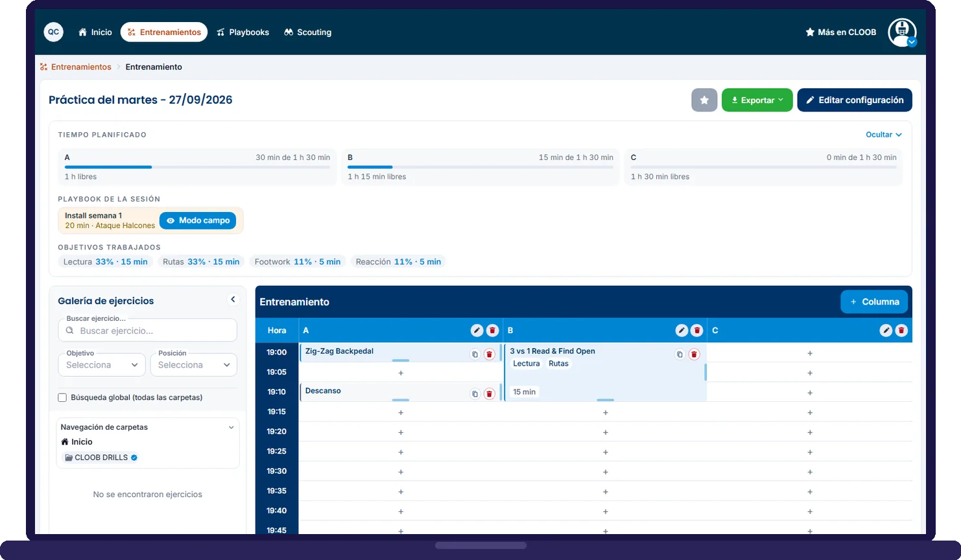The height and width of the screenshot is (560, 961).
Task: Click the 19:20 time row label
Action: pyautogui.click(x=276, y=432)
